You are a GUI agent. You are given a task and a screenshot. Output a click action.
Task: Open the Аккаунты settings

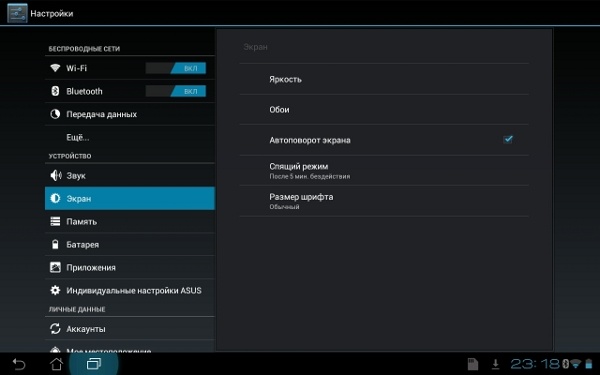(130, 329)
